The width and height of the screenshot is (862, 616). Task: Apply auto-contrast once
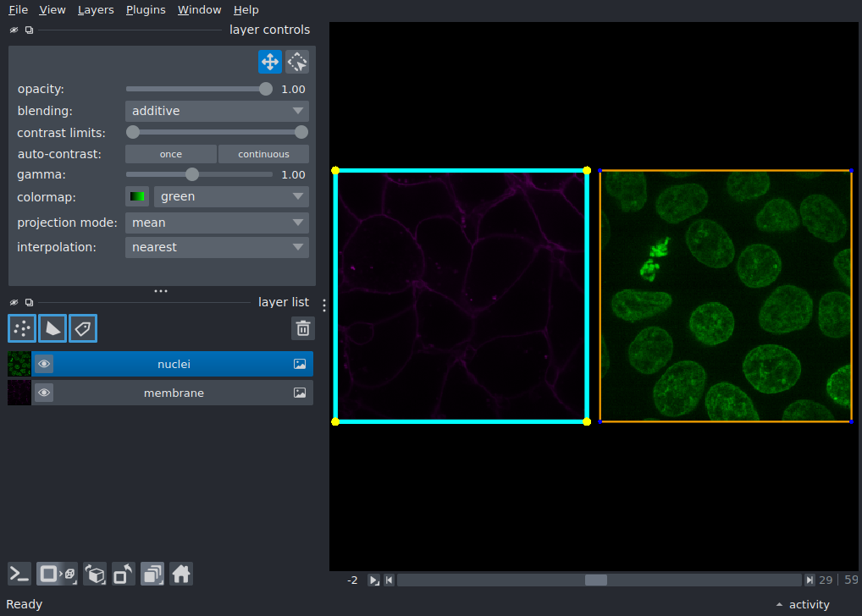click(171, 154)
